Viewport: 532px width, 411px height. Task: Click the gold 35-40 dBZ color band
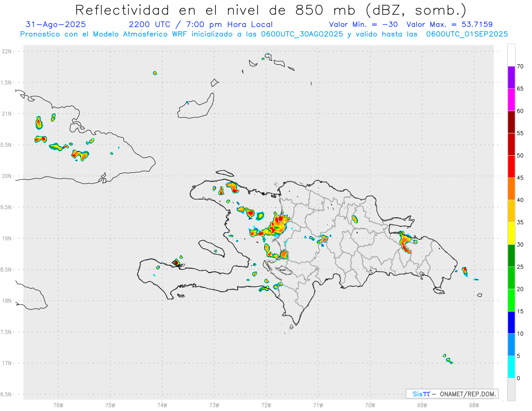[511, 211]
